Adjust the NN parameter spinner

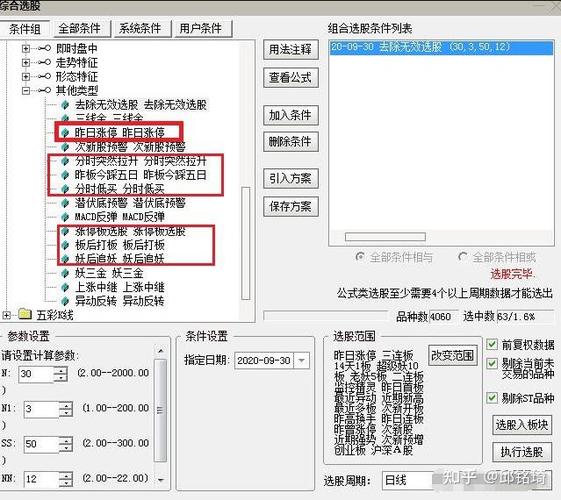coord(66,480)
